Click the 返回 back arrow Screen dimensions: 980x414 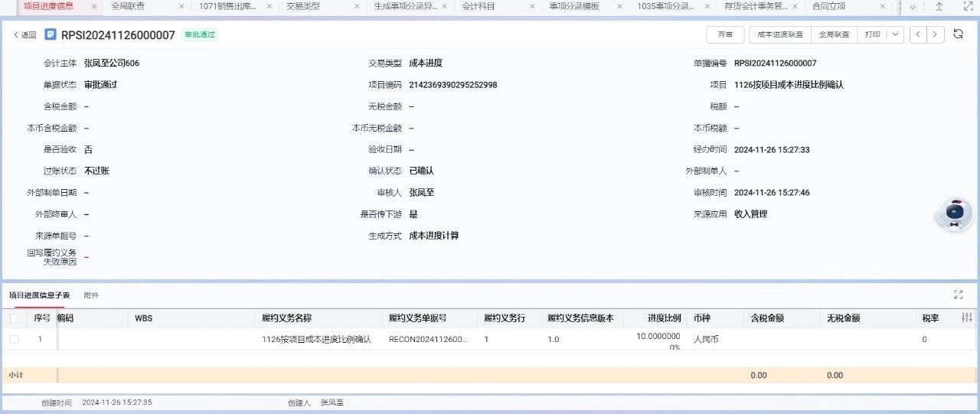[x=24, y=35]
